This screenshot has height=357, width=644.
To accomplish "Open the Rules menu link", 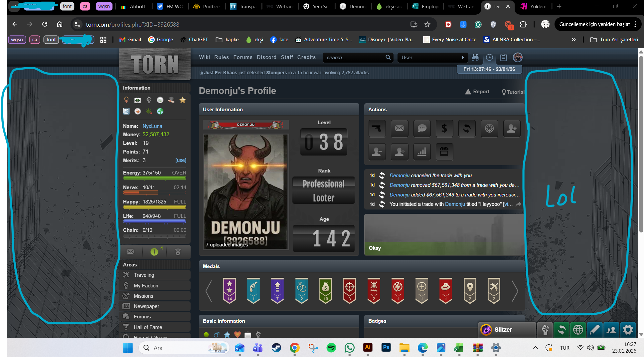I will (222, 57).
